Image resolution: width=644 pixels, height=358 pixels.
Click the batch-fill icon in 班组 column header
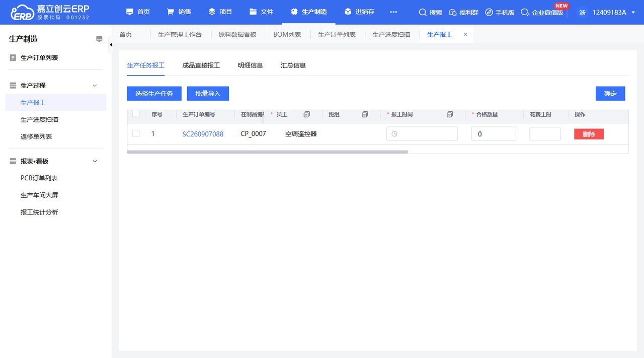coord(365,115)
